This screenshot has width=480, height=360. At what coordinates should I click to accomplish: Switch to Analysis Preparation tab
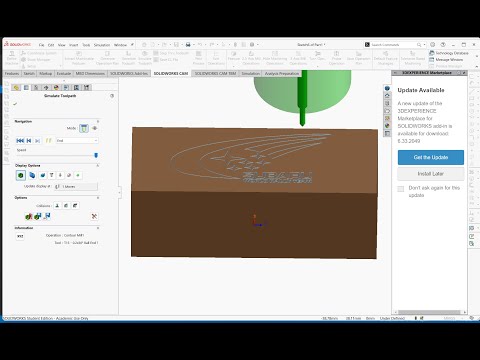click(x=282, y=73)
